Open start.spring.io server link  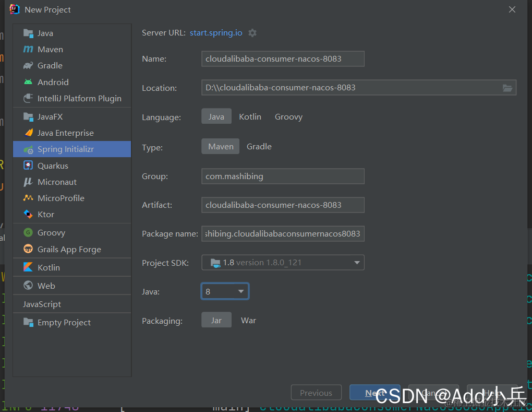click(x=216, y=32)
